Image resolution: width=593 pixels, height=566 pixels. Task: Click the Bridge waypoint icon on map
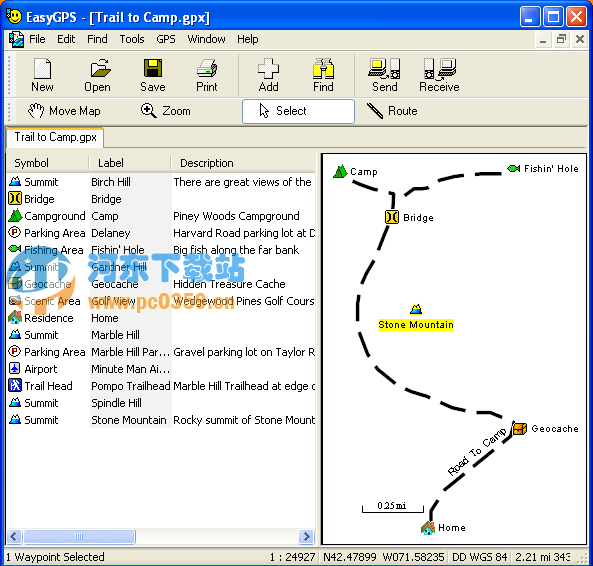coord(391,217)
